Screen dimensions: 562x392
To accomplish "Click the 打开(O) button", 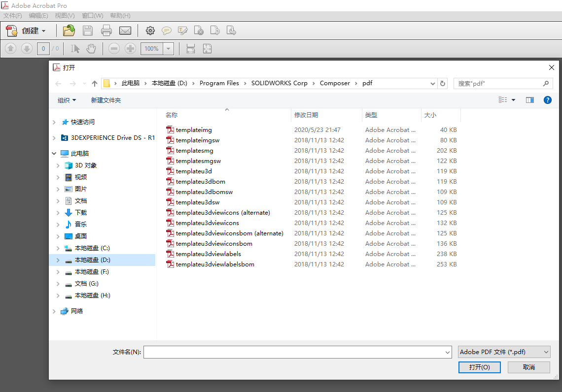I will 479,367.
